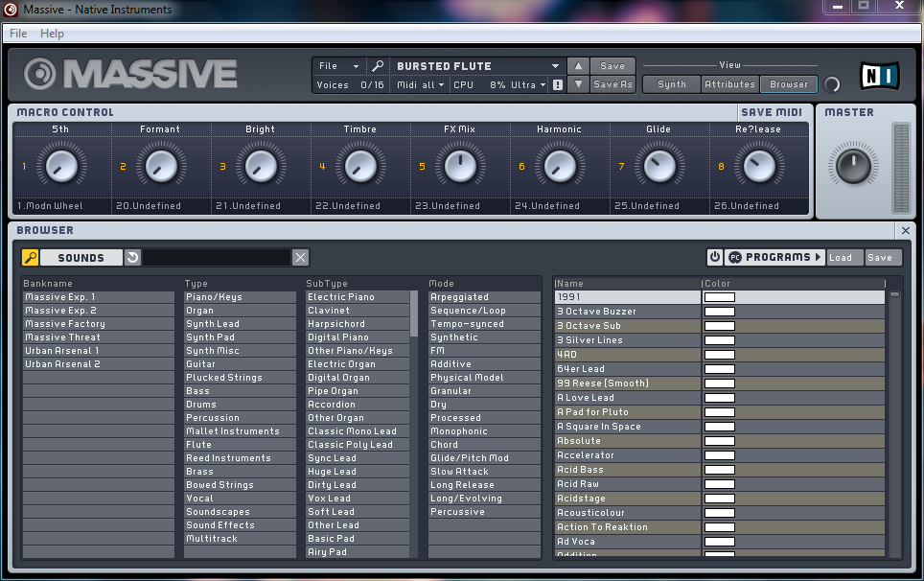Toggle the power icon next to Programs
This screenshot has height=581, width=924.
[x=715, y=257]
